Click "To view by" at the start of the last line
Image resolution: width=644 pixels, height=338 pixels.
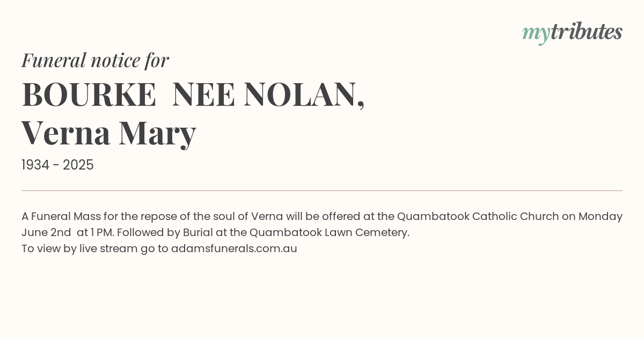tap(49, 249)
